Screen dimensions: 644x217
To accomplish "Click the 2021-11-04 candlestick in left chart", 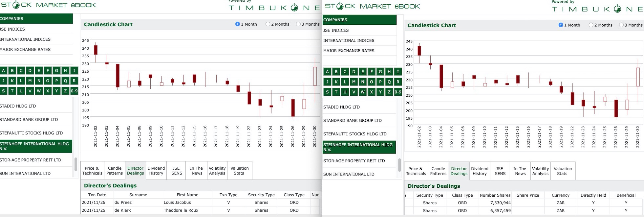I will (118, 76).
